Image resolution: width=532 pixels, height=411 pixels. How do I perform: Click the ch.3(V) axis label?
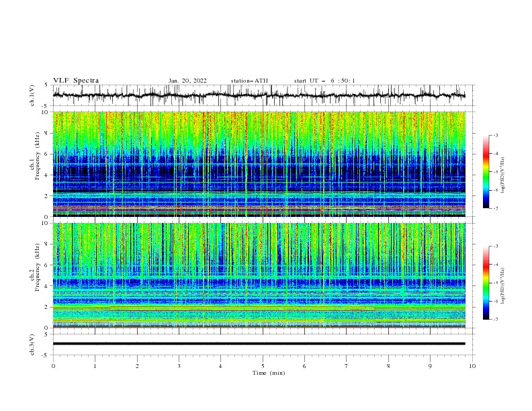(32, 345)
